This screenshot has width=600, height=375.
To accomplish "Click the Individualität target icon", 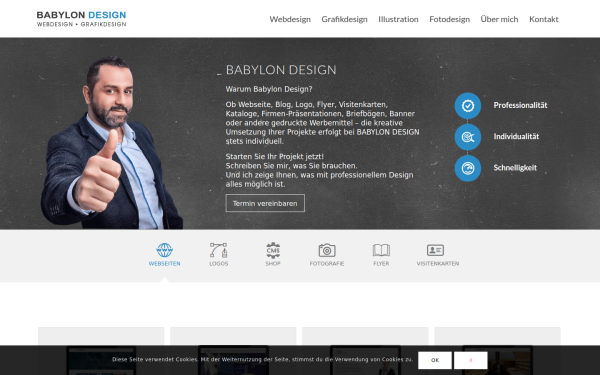I will (468, 137).
